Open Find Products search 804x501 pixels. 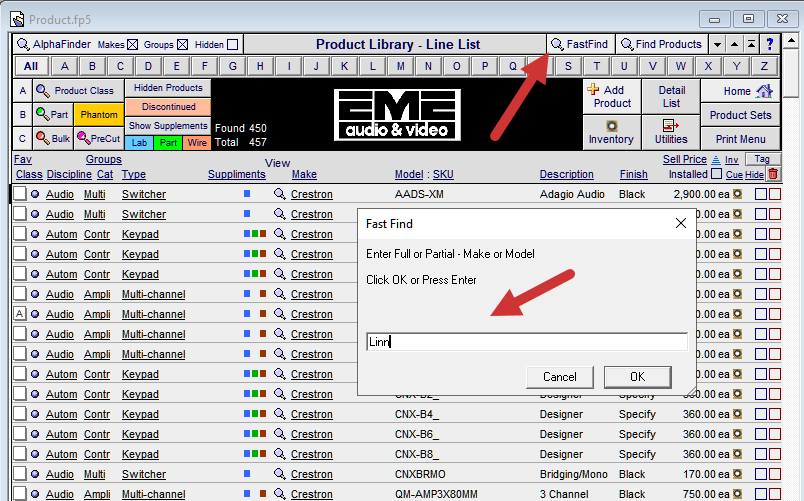[x=662, y=45]
